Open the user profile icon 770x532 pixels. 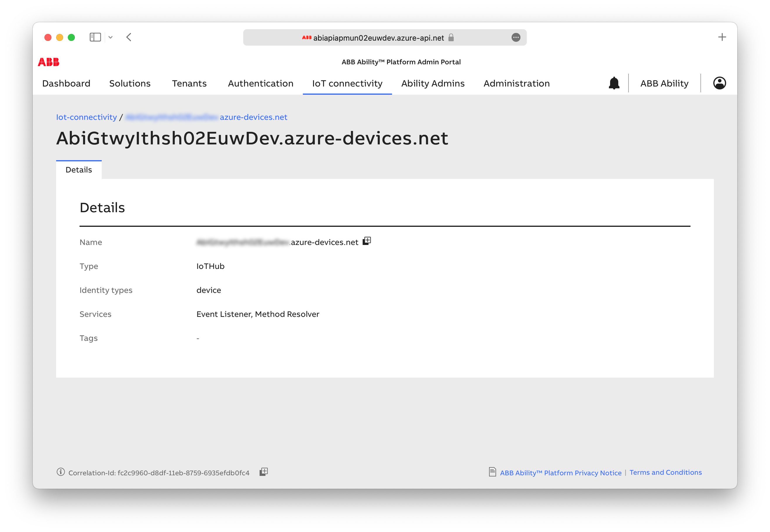tap(719, 83)
